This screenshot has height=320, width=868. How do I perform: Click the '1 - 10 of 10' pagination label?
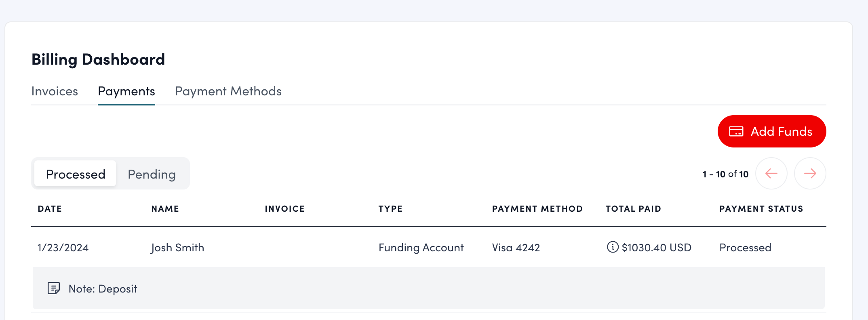pyautogui.click(x=725, y=174)
